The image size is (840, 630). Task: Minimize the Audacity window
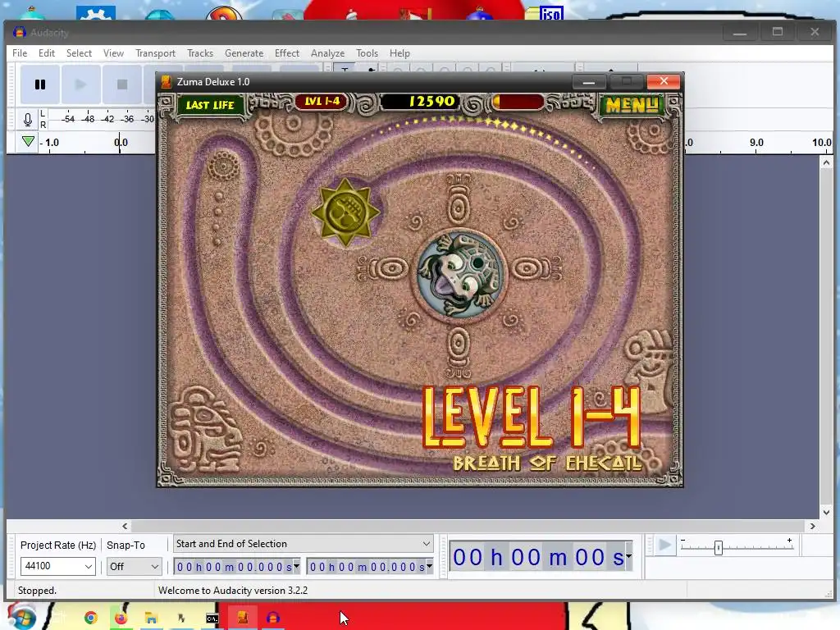[x=740, y=32]
